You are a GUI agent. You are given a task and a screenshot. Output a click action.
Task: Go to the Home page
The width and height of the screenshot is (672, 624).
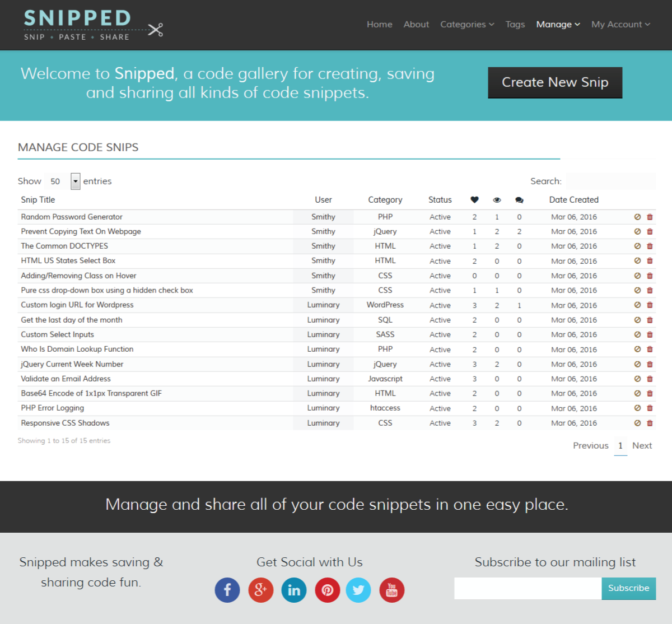click(380, 25)
